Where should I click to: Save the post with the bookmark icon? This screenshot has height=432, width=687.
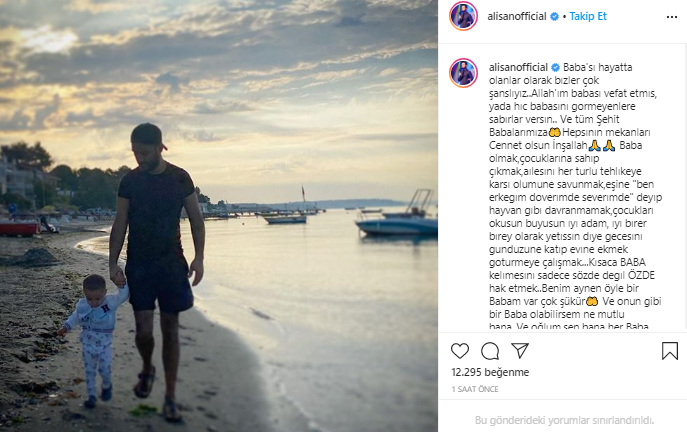point(670,351)
